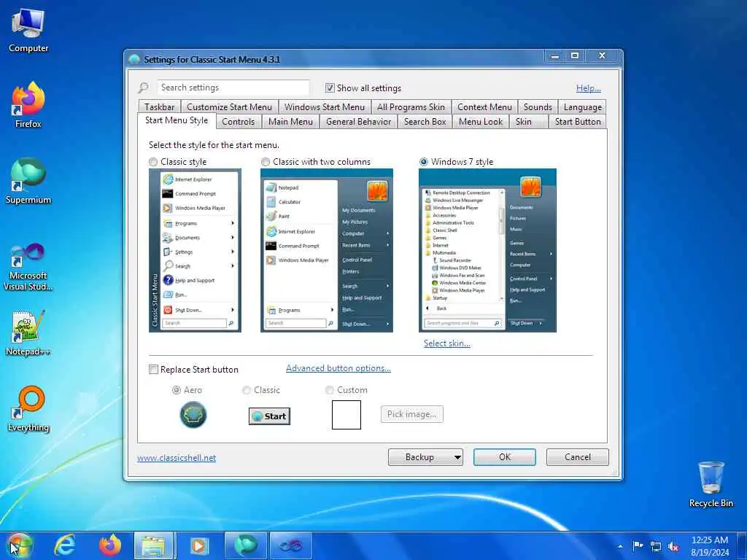Click the Classic Start button image
This screenshot has height=560, width=747.
pos(269,416)
